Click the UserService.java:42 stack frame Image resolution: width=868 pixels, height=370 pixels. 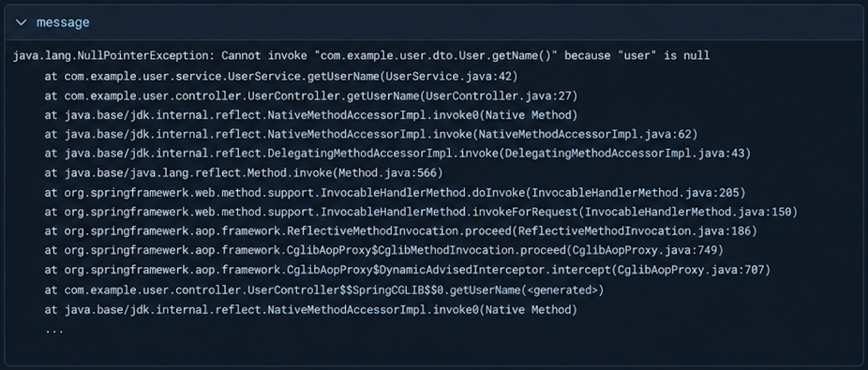coord(281,76)
